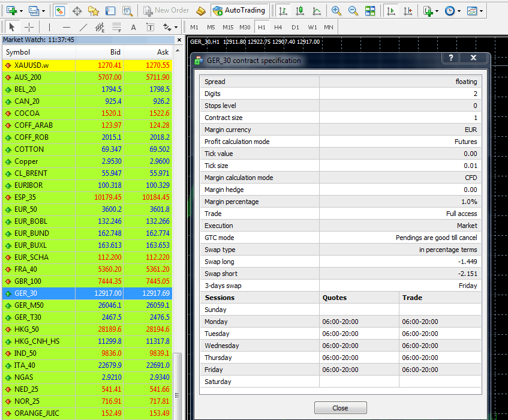
Task: Switch to the W1 timeframe
Action: point(312,27)
